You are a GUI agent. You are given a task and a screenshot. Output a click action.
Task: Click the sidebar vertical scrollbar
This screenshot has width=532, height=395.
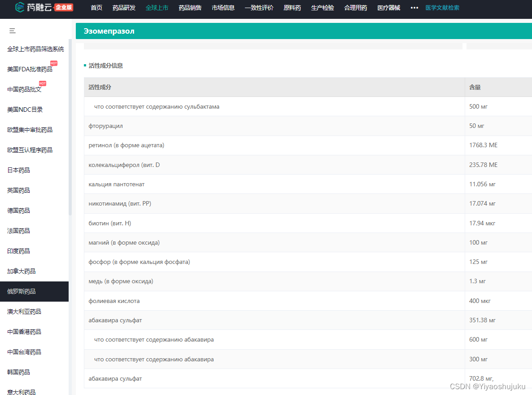[x=70, y=127]
